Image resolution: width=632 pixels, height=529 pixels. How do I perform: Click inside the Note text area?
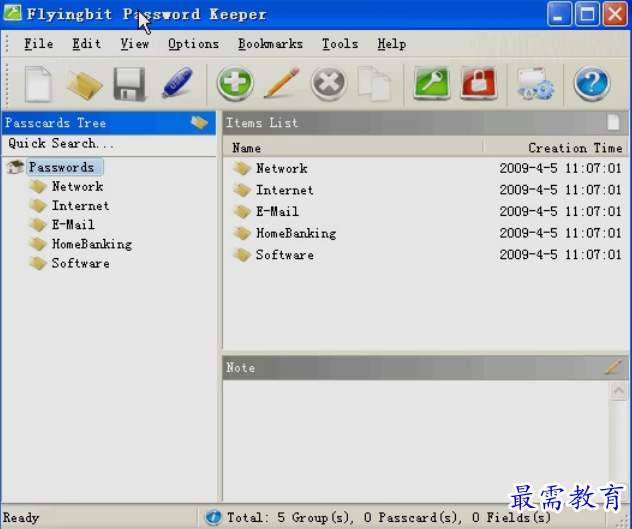pyautogui.click(x=416, y=439)
